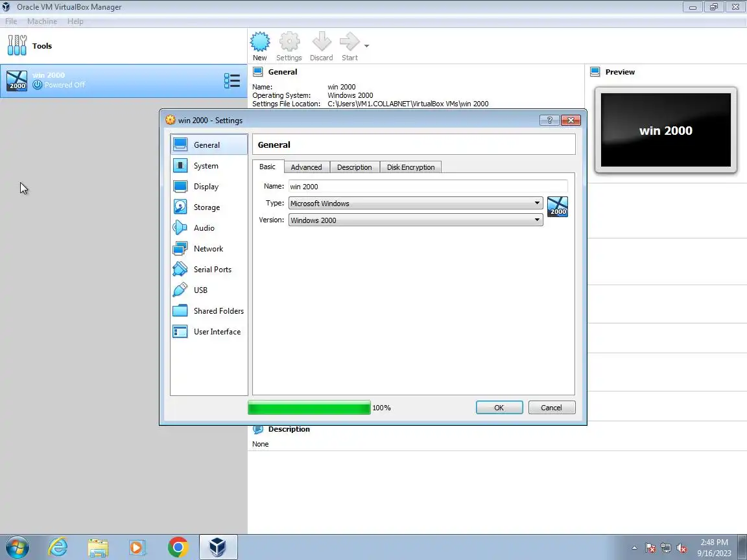
Task: Open the User Interface settings category
Action: 209,331
